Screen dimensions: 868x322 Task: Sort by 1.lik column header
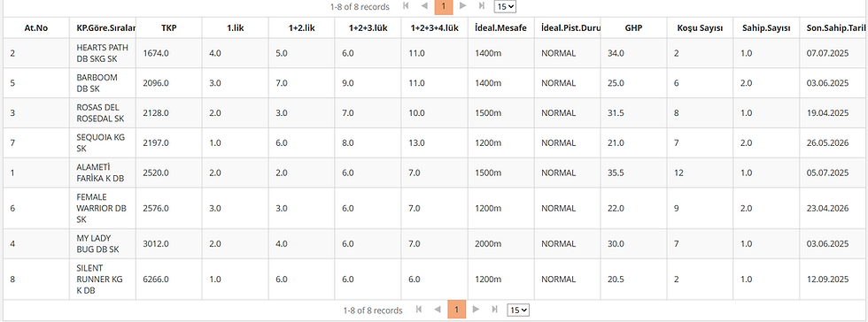[236, 28]
